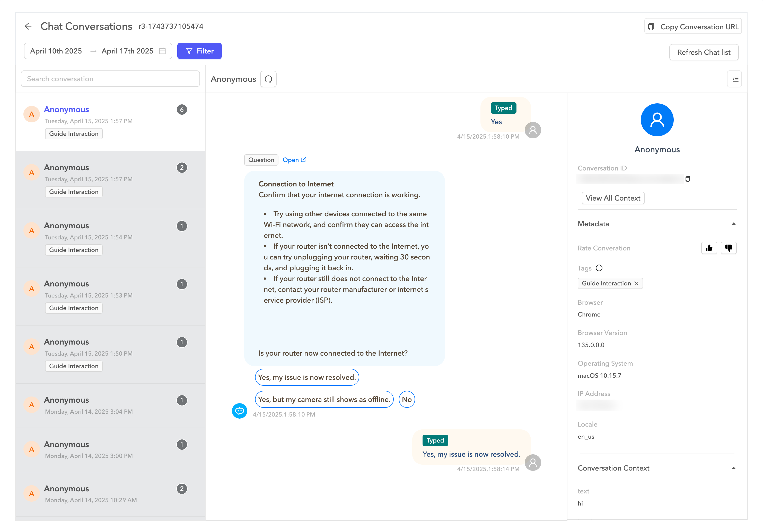Click the Refresh Chat list button
The image size is (763, 532).
coord(704,52)
